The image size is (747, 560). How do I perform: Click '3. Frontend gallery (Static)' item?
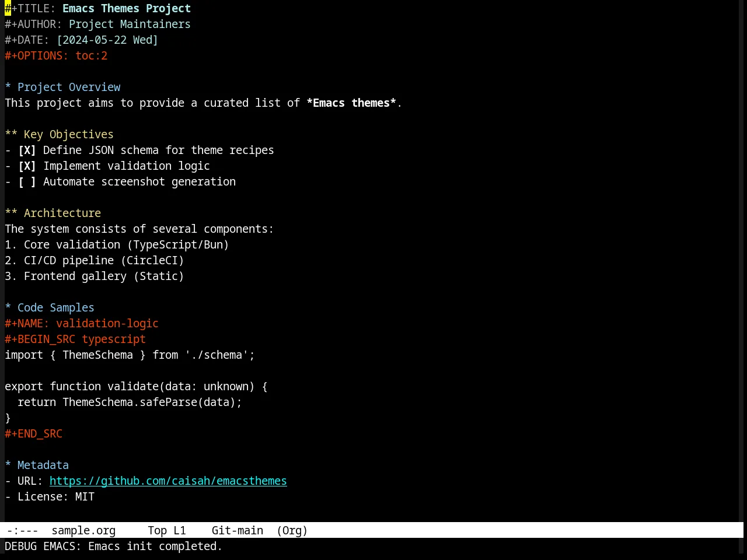pyautogui.click(x=95, y=276)
